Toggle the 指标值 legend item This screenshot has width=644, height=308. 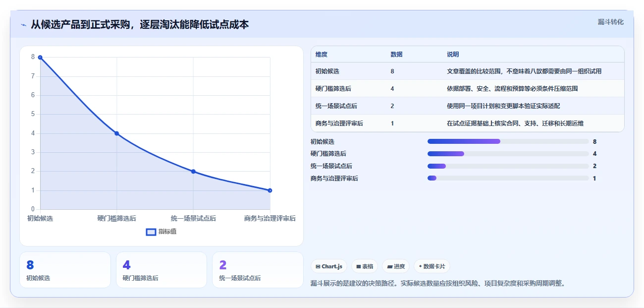coord(161,232)
